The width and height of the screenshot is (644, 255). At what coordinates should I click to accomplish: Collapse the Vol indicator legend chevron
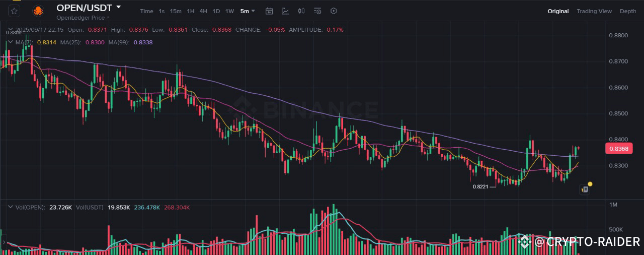pos(10,207)
